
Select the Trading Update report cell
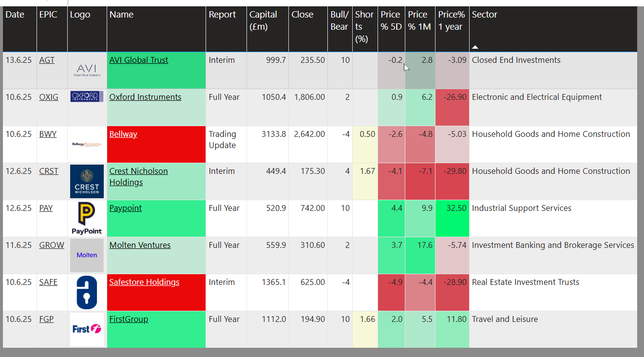[227, 144]
